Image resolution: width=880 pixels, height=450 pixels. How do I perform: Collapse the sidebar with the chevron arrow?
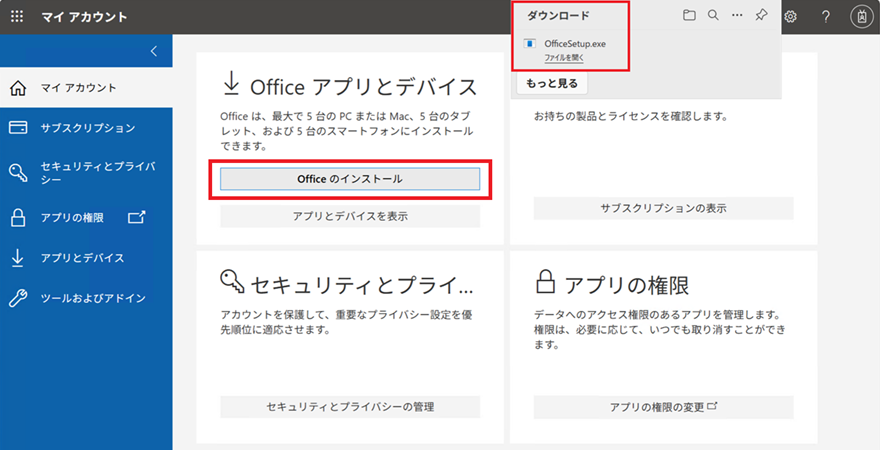click(x=154, y=51)
